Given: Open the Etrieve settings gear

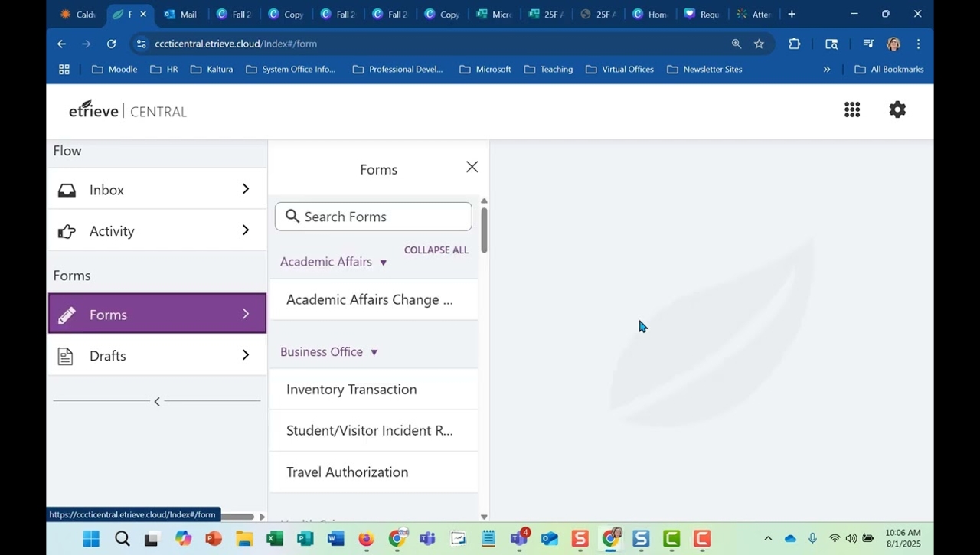Looking at the screenshot, I should point(897,109).
